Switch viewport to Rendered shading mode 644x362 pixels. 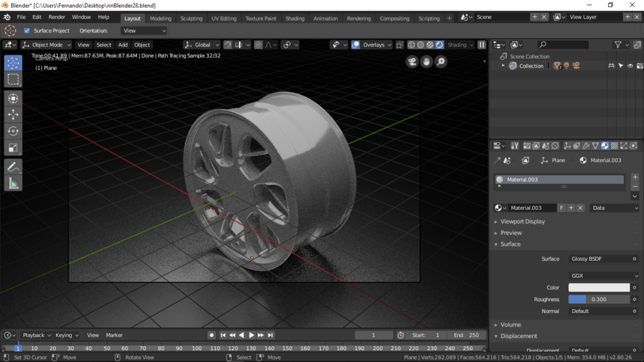pos(440,45)
